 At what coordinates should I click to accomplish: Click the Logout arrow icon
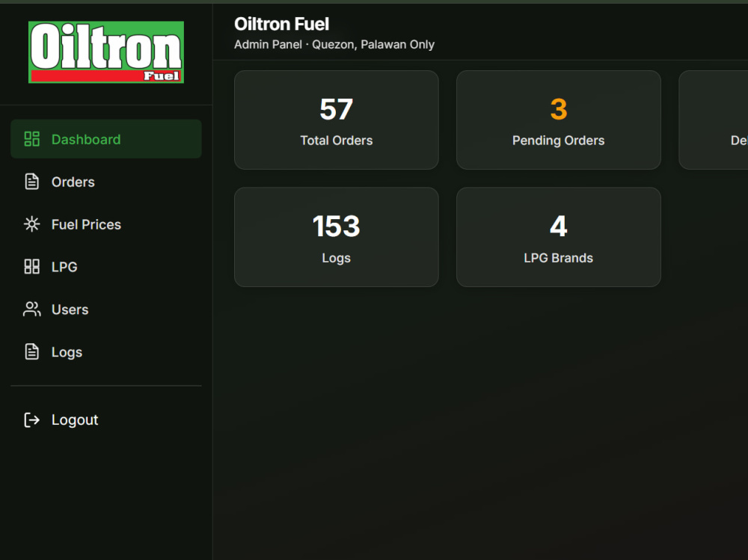[x=32, y=419]
